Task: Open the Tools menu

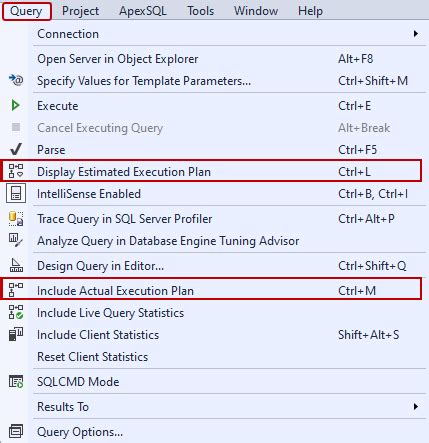Action: tap(200, 11)
